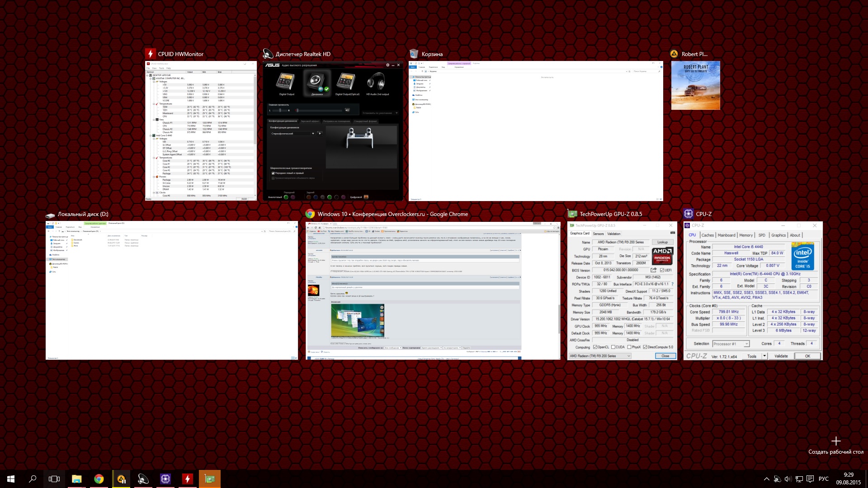Open the tray clock showing 9:29
This screenshot has width=868, height=488.
[848, 479]
